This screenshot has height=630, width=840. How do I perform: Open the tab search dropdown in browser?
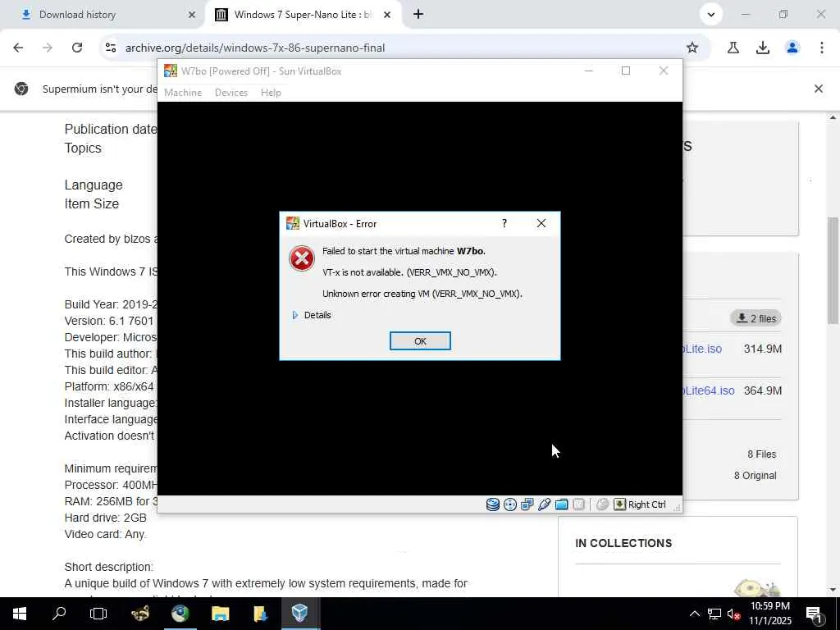pyautogui.click(x=711, y=15)
